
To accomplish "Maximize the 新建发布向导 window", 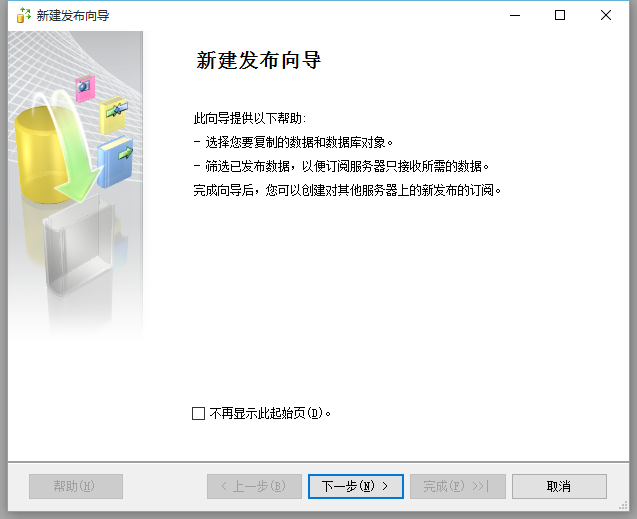I will click(x=560, y=15).
